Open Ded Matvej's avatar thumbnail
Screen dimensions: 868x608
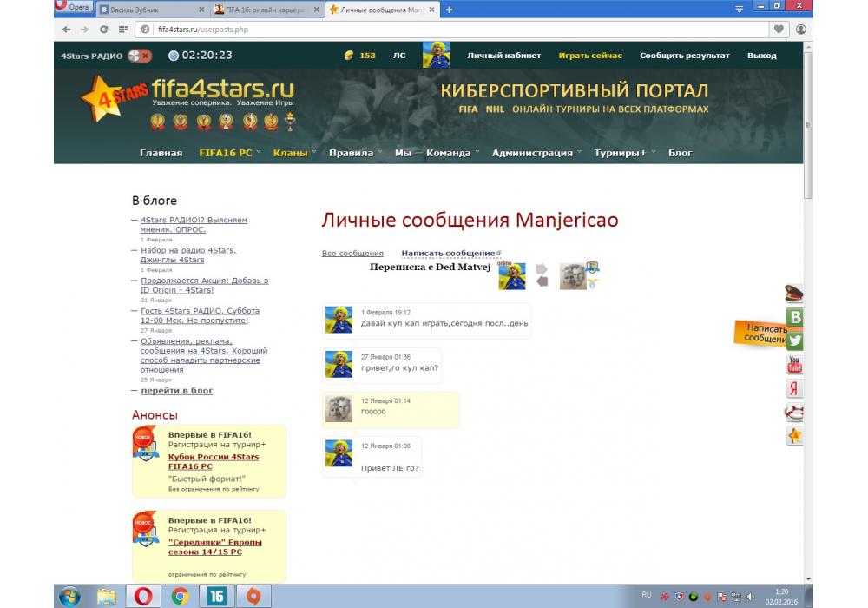click(573, 276)
